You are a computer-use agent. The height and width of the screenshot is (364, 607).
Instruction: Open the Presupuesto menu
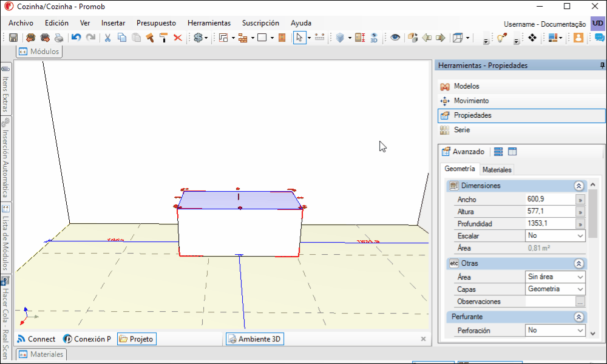click(x=156, y=23)
